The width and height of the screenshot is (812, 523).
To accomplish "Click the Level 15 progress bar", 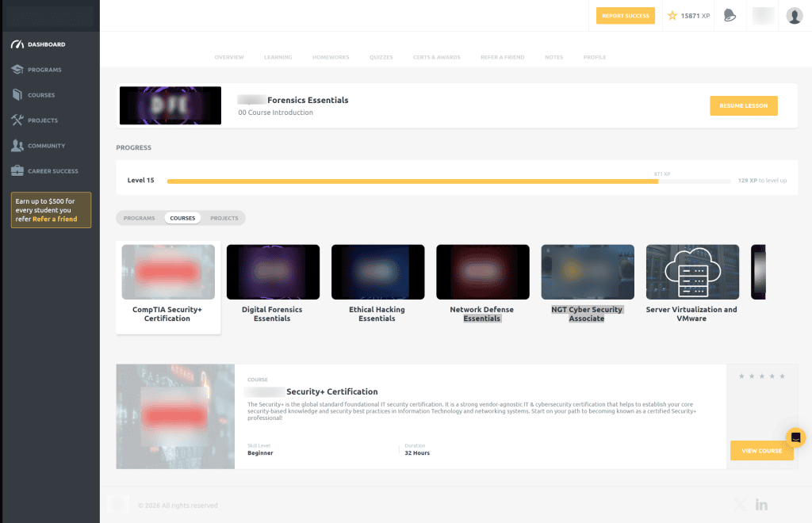I will tap(449, 181).
